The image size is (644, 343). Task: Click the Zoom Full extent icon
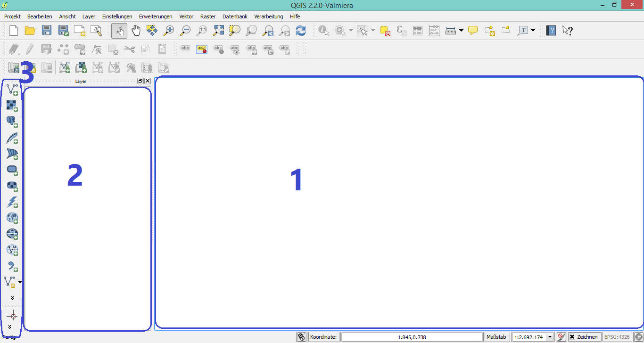pyautogui.click(x=218, y=31)
